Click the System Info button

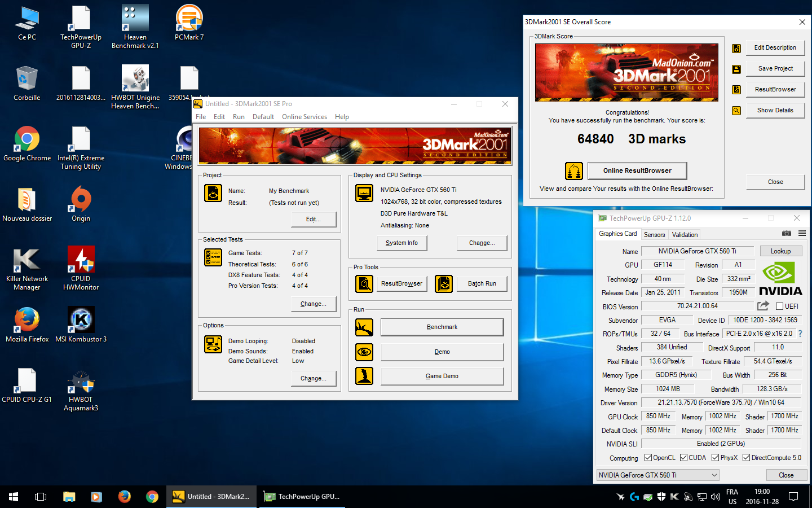(x=401, y=243)
